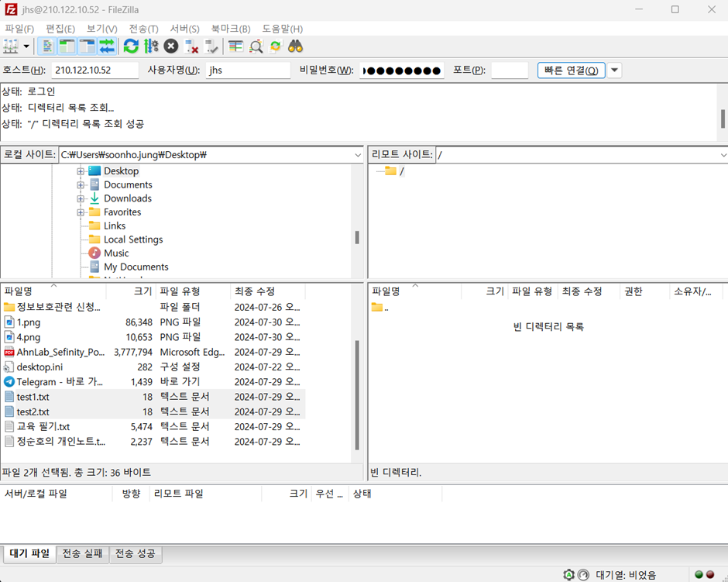Toggle processing of the transfer queue
This screenshot has height=582, width=728.
coord(151,46)
